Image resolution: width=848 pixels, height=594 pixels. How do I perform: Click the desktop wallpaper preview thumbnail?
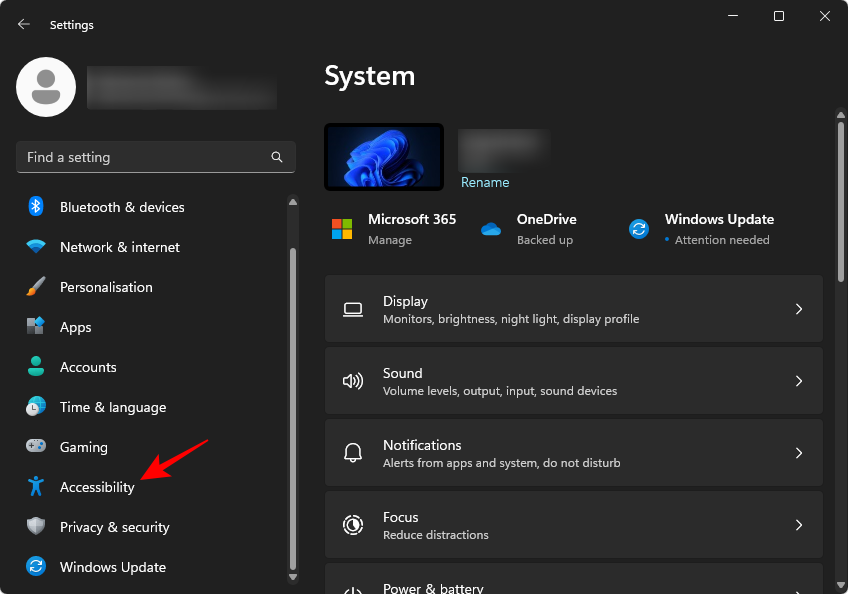[383, 156]
